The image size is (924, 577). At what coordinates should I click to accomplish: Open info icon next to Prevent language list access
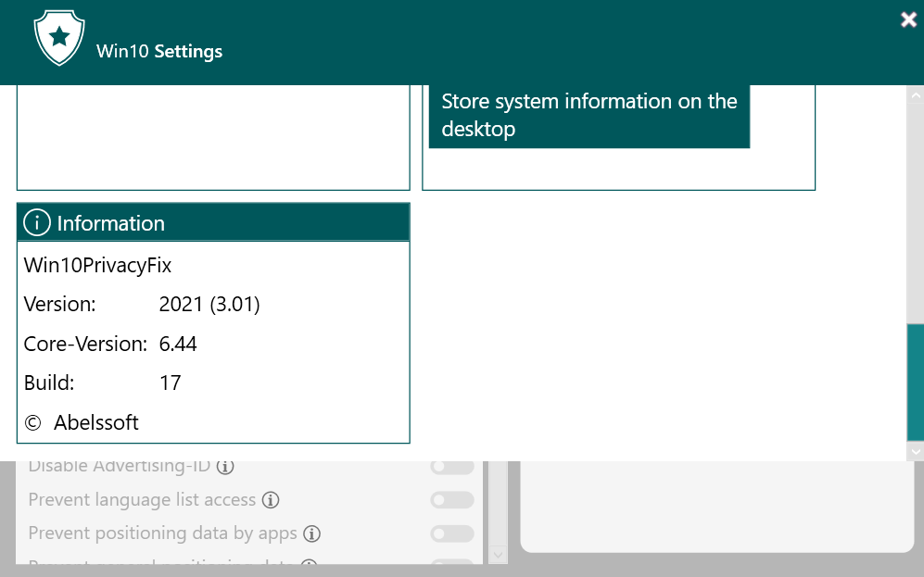tap(271, 500)
